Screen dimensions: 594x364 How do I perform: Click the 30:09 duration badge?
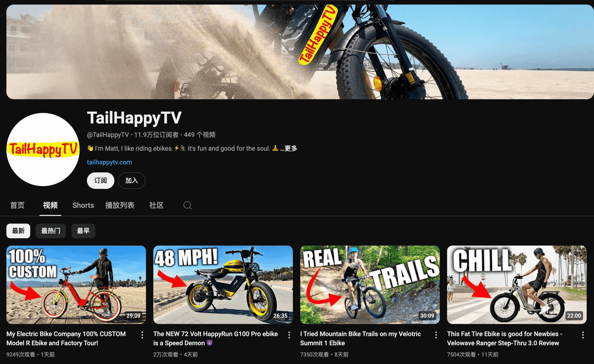pyautogui.click(x=427, y=316)
